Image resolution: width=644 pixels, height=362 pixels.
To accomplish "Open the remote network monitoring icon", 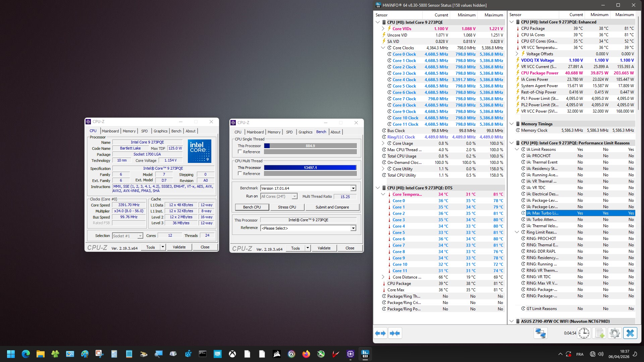I will pyautogui.click(x=540, y=333).
